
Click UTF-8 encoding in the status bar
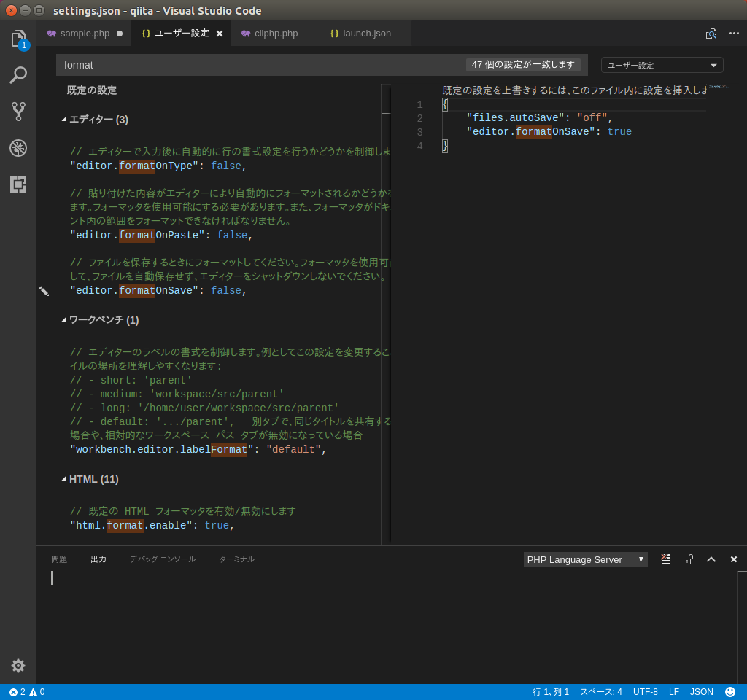click(645, 691)
